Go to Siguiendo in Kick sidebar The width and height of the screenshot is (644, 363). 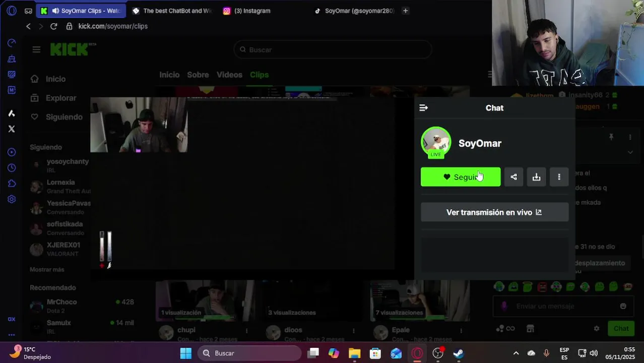coord(56,117)
